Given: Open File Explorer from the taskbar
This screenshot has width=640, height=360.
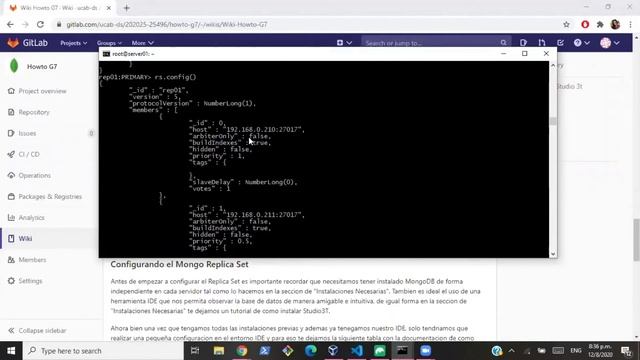Looking at the screenshot, I should click(219, 351).
